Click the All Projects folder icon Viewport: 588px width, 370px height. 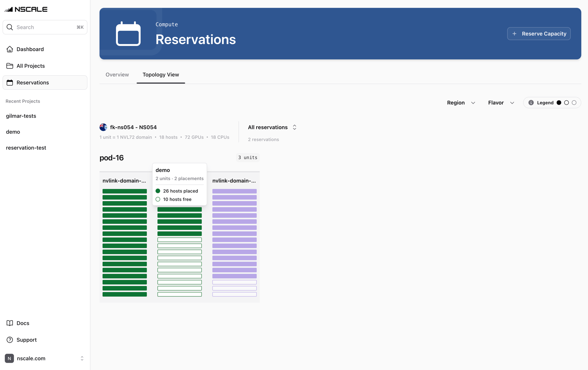[x=10, y=66]
